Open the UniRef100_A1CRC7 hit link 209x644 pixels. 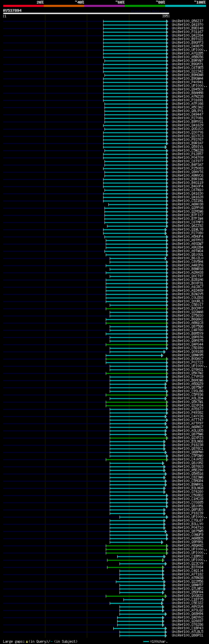187,287
